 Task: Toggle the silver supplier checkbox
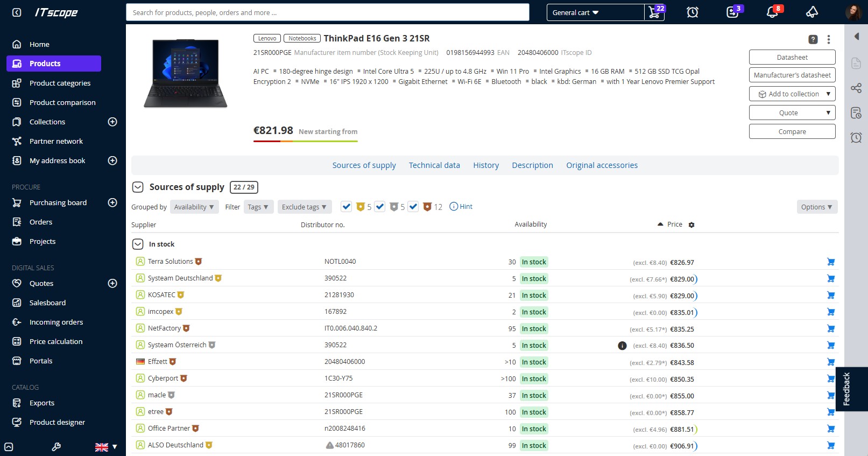(380, 207)
